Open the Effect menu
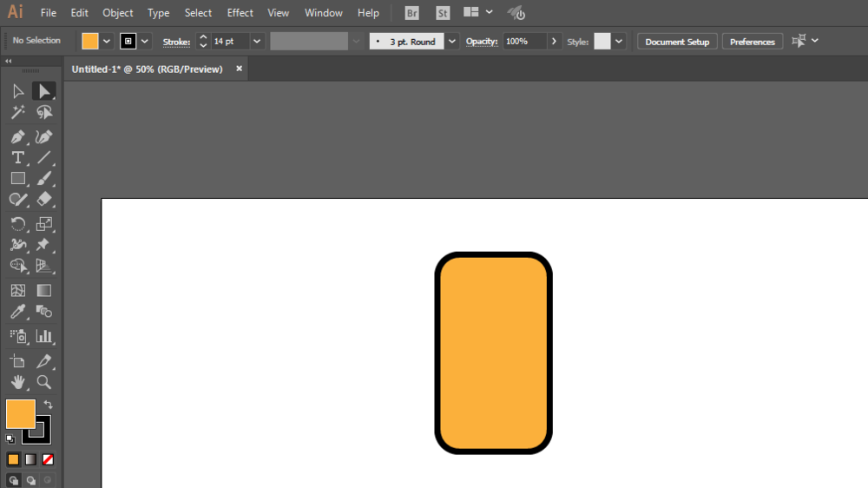Viewport: 868px width, 488px height. [240, 13]
